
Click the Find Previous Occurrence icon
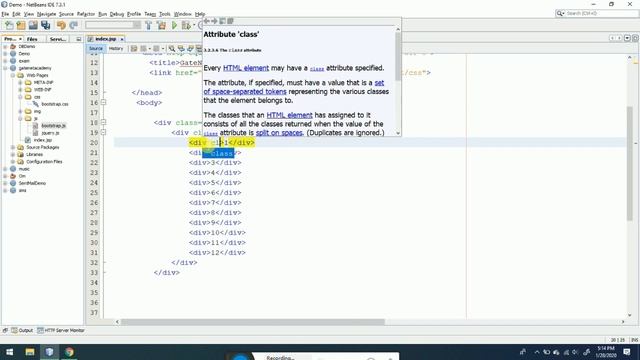pyautogui.click(x=181, y=49)
